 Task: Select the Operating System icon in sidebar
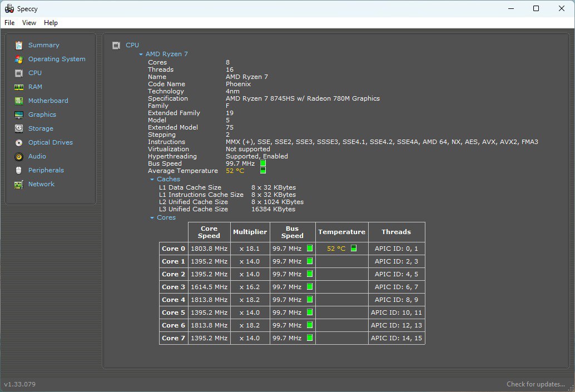19,59
